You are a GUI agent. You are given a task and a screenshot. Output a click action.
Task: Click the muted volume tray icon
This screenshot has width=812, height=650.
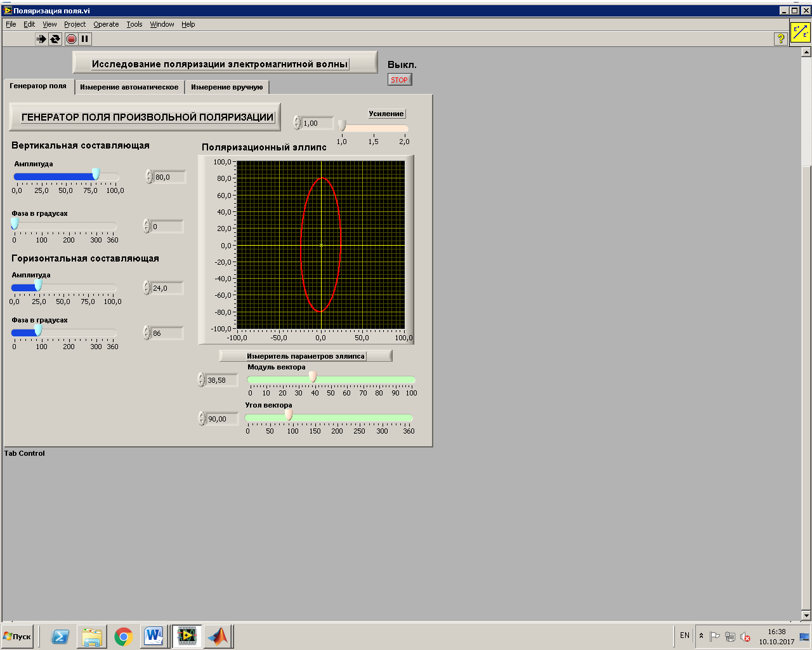click(x=745, y=637)
